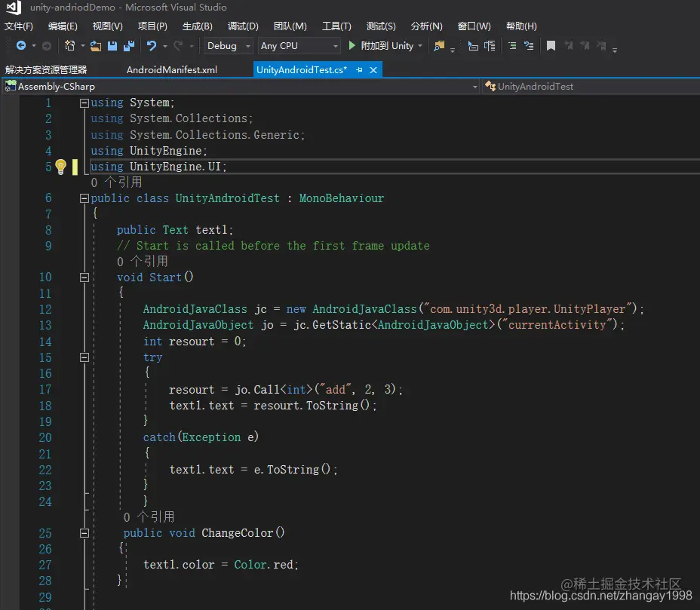
Task: Close the UnityAndroidTest.cs tab
Action: tap(373, 70)
